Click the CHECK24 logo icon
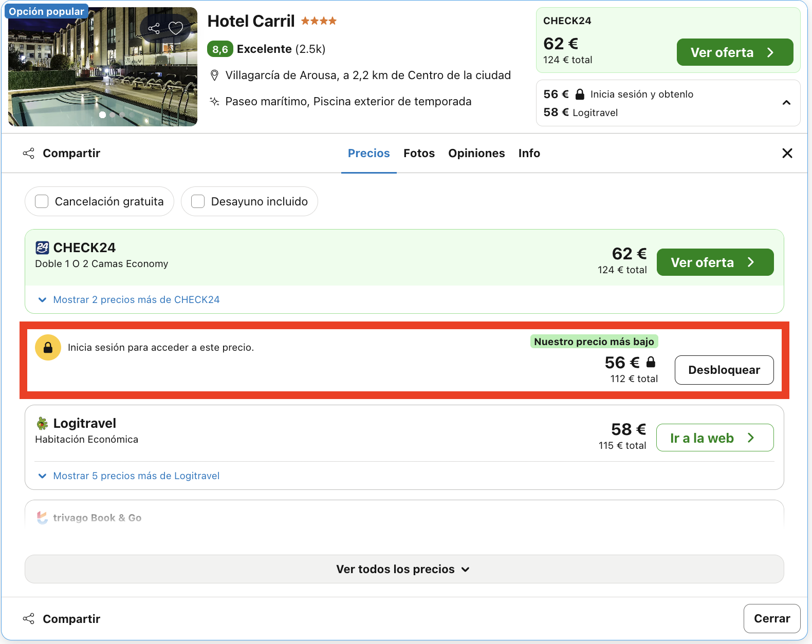Viewport: 812px width, 644px height. click(x=42, y=248)
